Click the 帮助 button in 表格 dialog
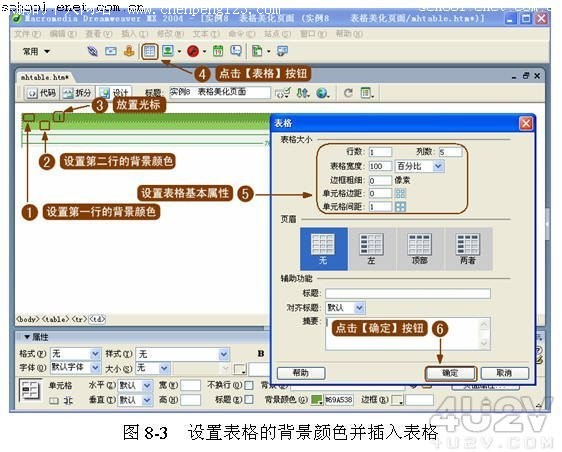This screenshot has height=452, width=562. click(301, 373)
